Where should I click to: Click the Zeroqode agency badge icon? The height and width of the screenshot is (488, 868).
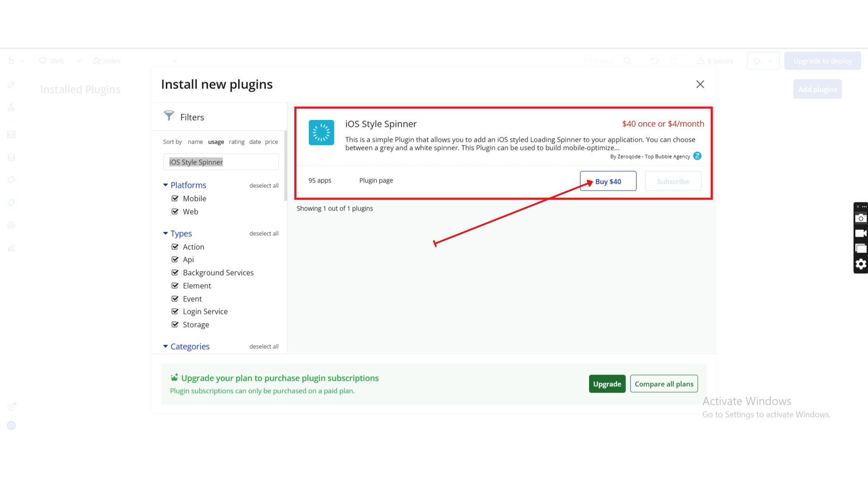[x=697, y=156]
